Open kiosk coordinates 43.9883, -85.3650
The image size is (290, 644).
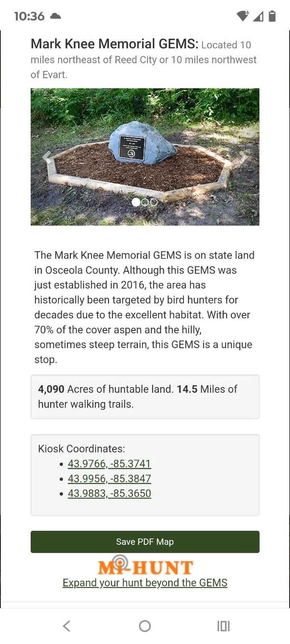(x=109, y=493)
